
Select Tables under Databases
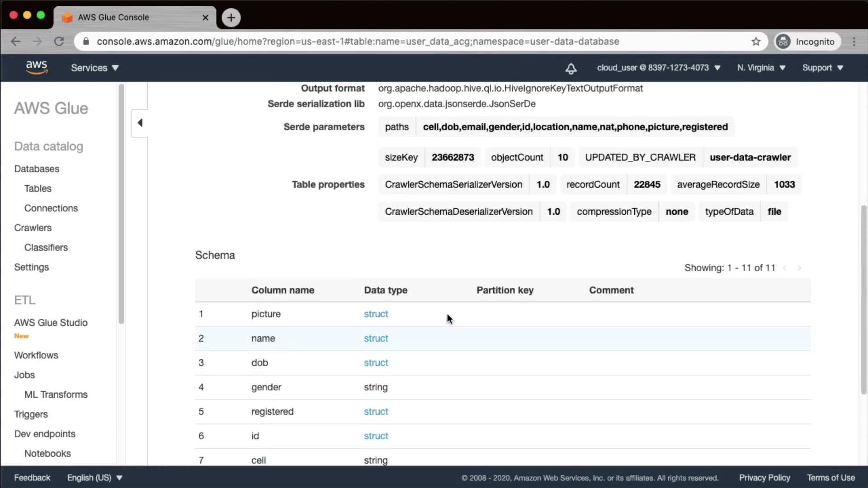pos(38,188)
